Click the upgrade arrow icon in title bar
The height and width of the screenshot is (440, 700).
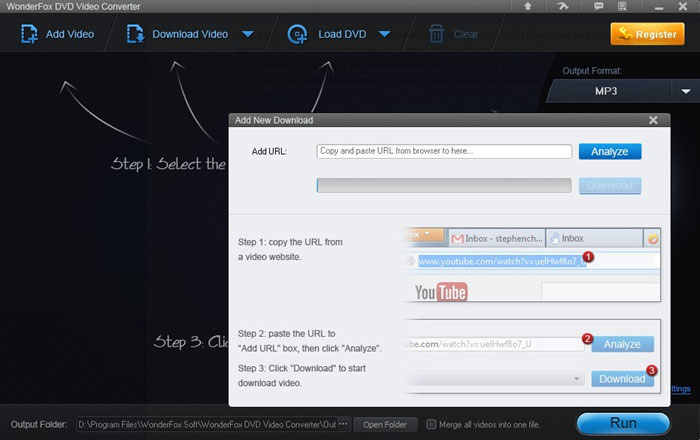pyautogui.click(x=528, y=6)
